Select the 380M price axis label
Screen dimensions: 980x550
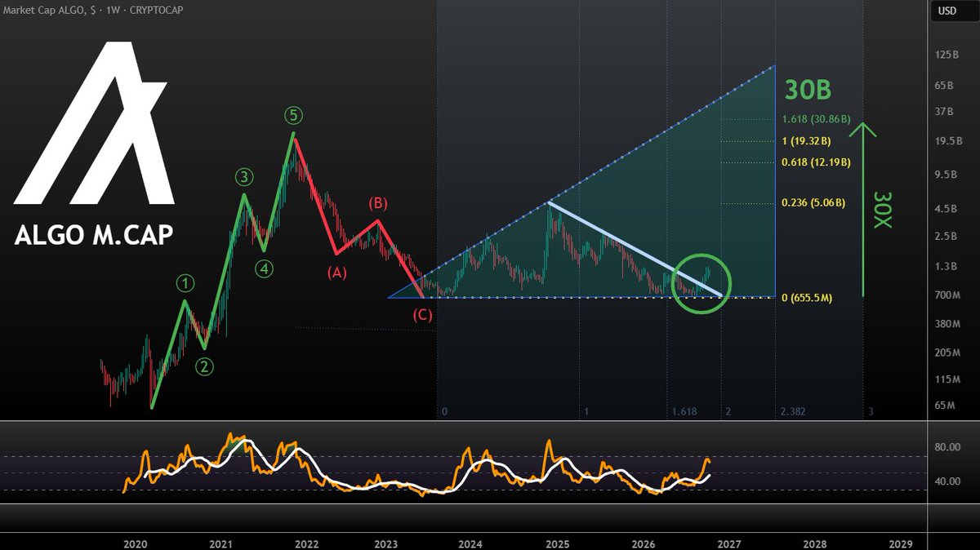[946, 325]
